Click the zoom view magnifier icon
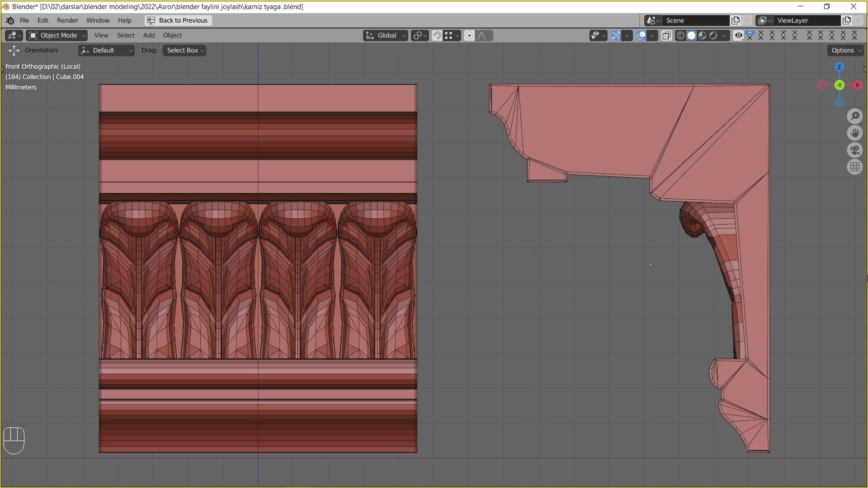 pos(855,116)
